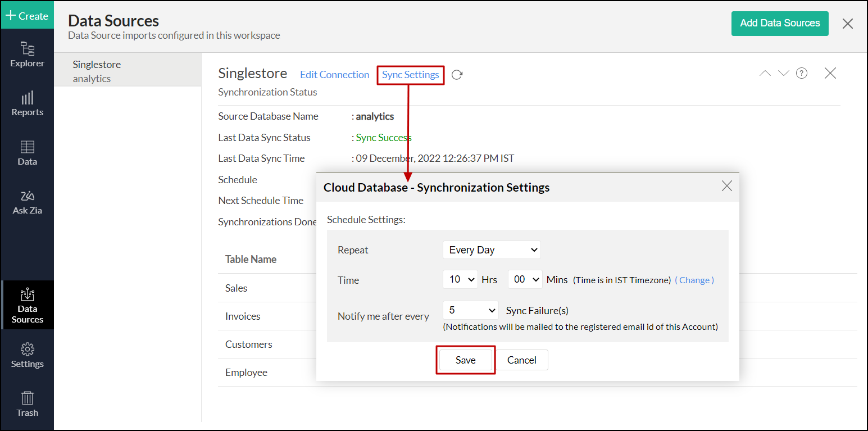
Task: Expand the Sync Failure(s) count dropdown
Action: pos(470,310)
